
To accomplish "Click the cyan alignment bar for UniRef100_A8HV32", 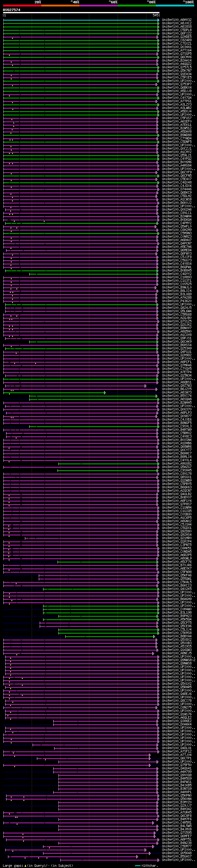I will click(81, 20).
